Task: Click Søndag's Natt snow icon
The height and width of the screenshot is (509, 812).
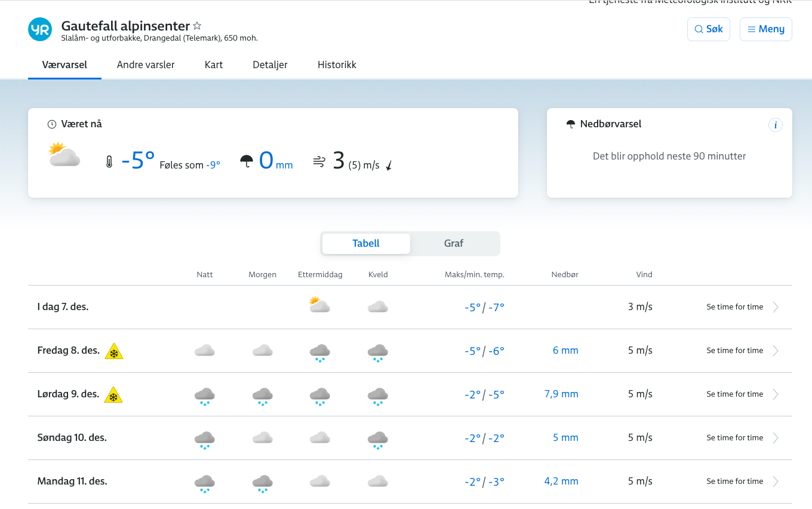Action: [x=205, y=440]
